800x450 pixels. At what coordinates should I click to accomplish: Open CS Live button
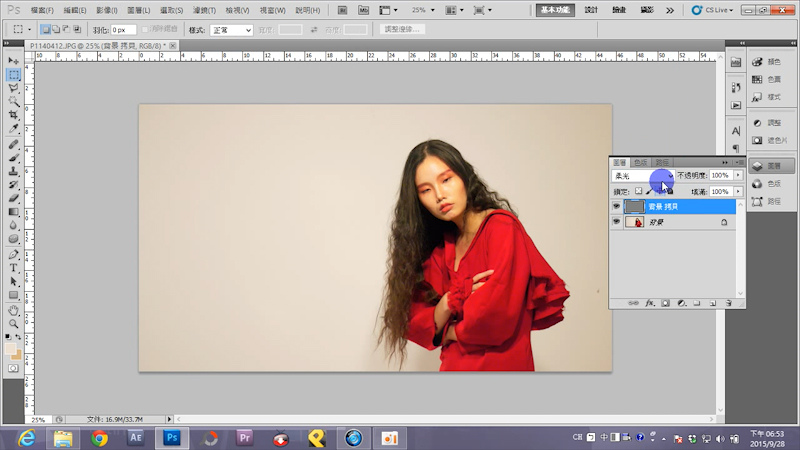712,10
